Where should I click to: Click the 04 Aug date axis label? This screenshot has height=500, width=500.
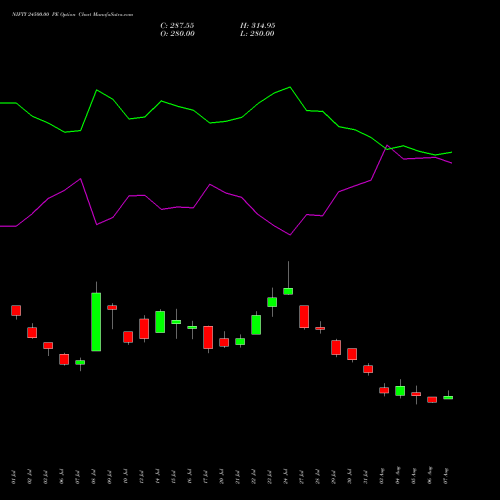(x=398, y=476)
